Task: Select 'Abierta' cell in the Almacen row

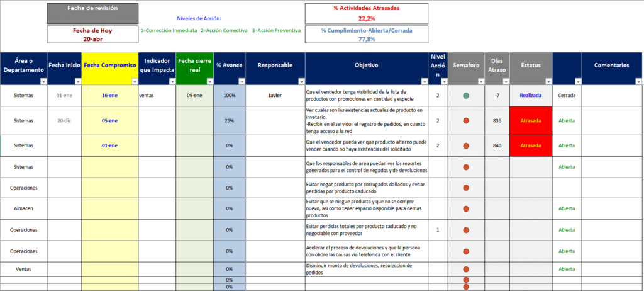Action: pyautogui.click(x=567, y=208)
